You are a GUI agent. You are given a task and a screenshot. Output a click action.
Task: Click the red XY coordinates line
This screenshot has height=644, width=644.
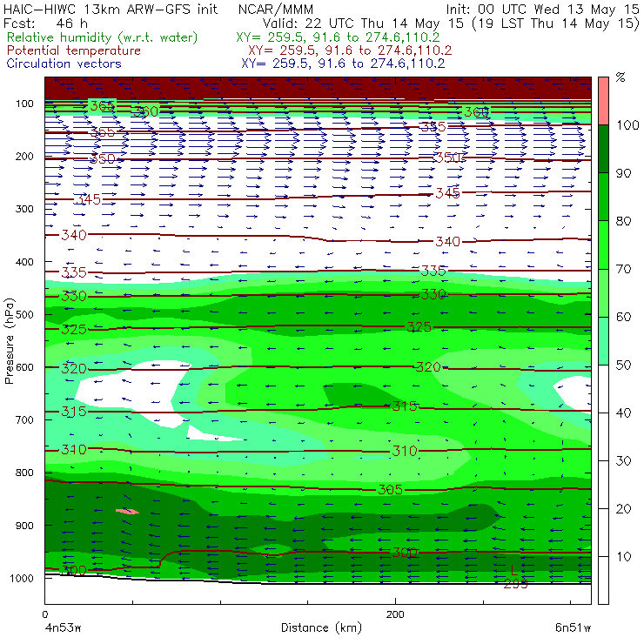(x=350, y=50)
